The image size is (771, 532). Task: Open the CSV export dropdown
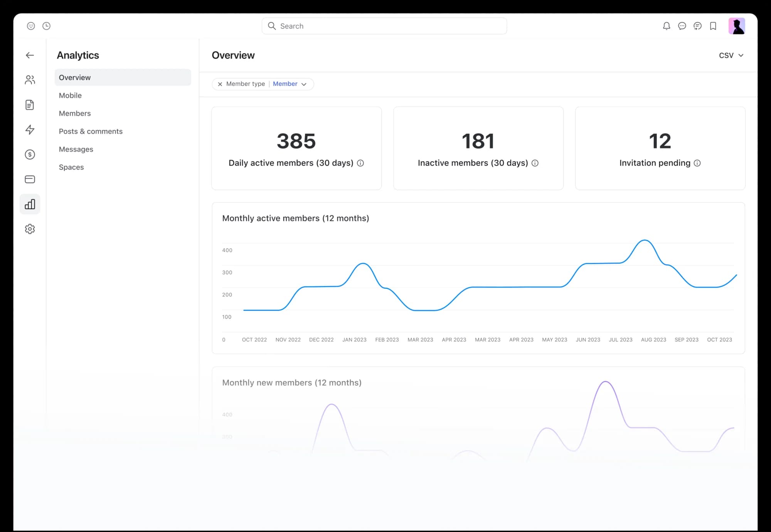pyautogui.click(x=731, y=56)
